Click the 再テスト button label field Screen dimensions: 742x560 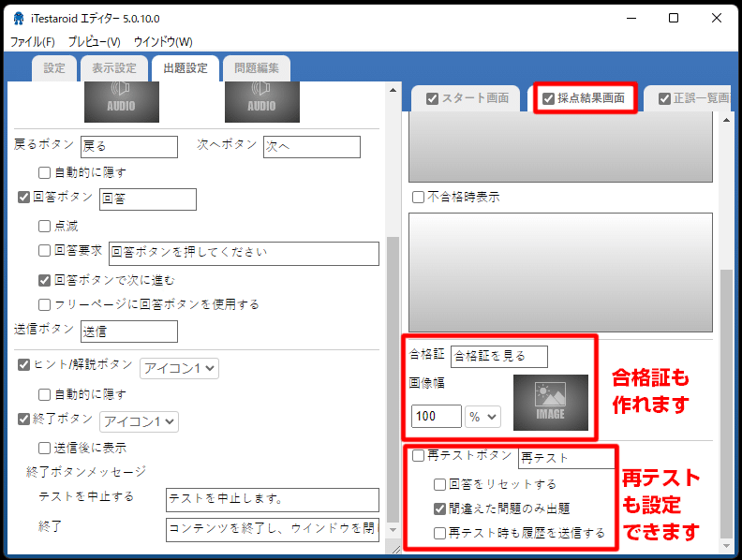click(566, 458)
